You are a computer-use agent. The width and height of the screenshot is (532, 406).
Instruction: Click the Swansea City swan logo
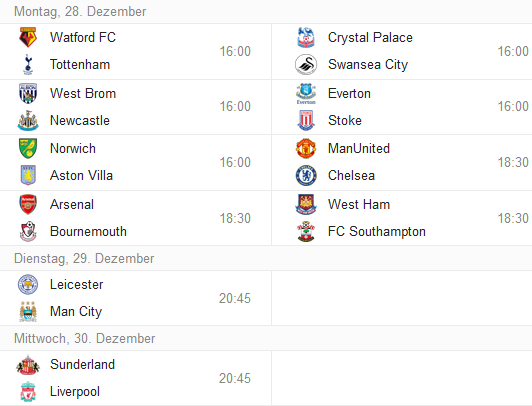[306, 64]
